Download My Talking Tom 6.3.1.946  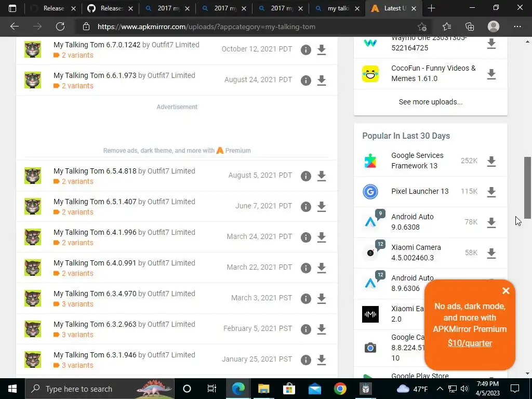pos(321,360)
